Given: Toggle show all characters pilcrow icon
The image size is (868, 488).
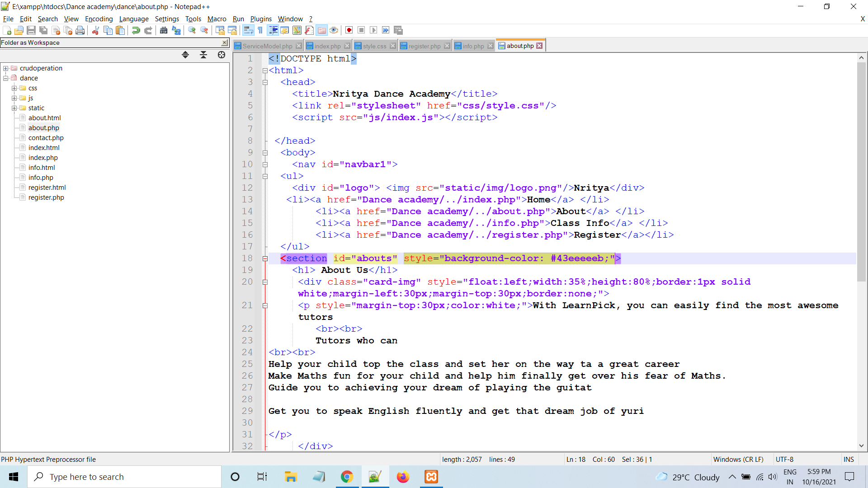Looking at the screenshot, I should 260,30.
